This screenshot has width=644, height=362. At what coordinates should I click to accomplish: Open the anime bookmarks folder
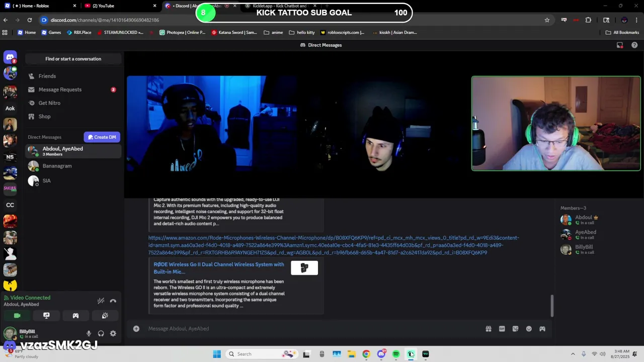[x=273, y=33]
